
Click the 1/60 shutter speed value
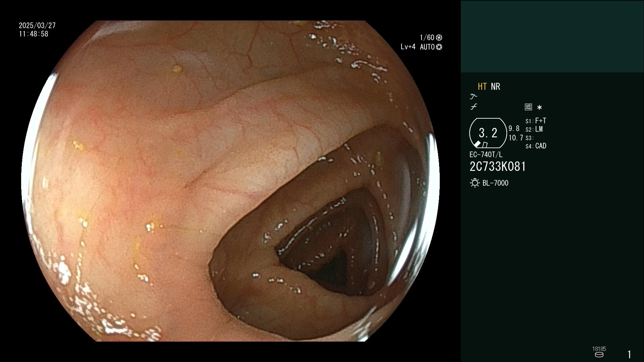point(427,38)
